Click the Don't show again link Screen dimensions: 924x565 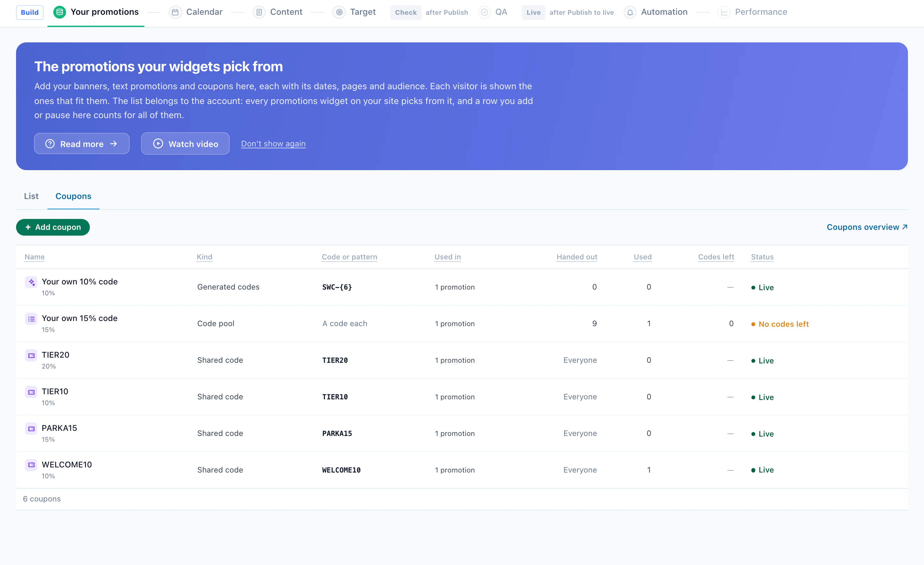click(x=273, y=144)
